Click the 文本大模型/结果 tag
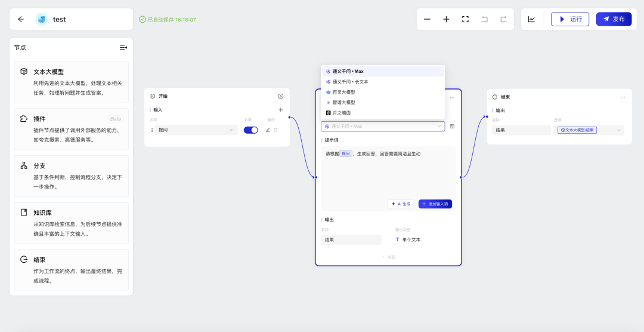This screenshot has width=644, height=332. tap(577, 130)
